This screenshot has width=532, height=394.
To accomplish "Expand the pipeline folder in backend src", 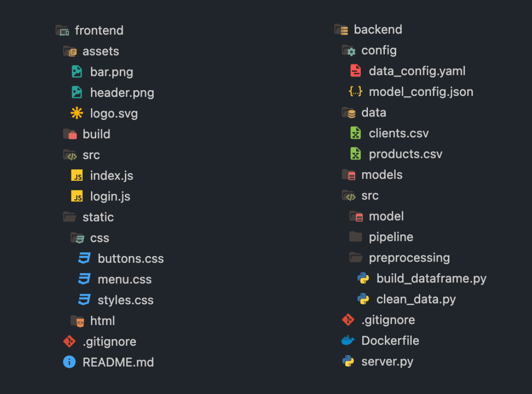I will (x=381, y=237).
